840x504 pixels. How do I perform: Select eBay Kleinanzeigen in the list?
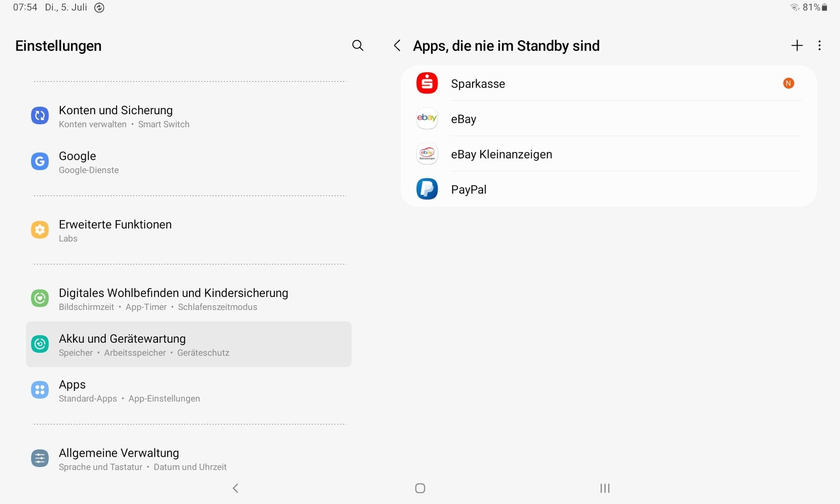pyautogui.click(x=609, y=154)
